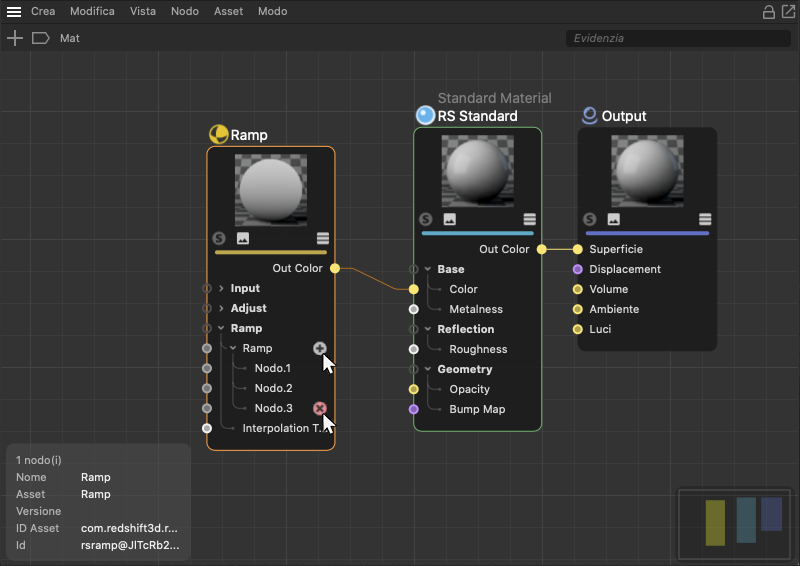Click the Ambiente input port

point(578,309)
